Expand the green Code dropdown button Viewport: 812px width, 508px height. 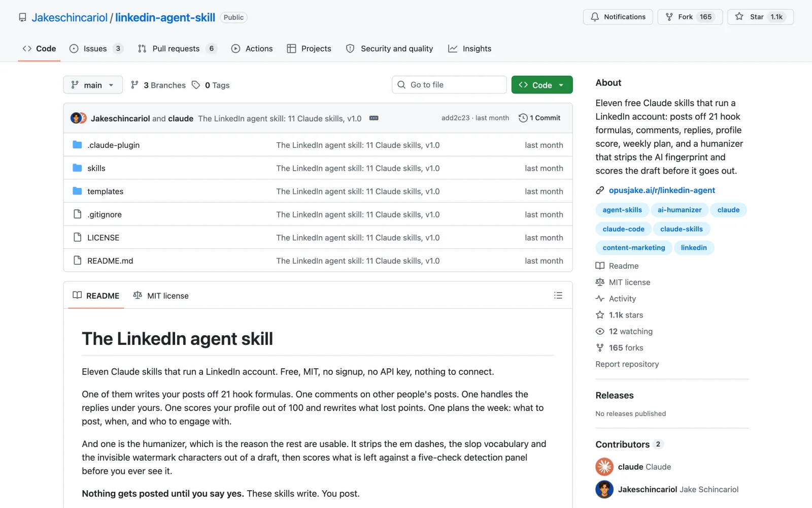542,85
